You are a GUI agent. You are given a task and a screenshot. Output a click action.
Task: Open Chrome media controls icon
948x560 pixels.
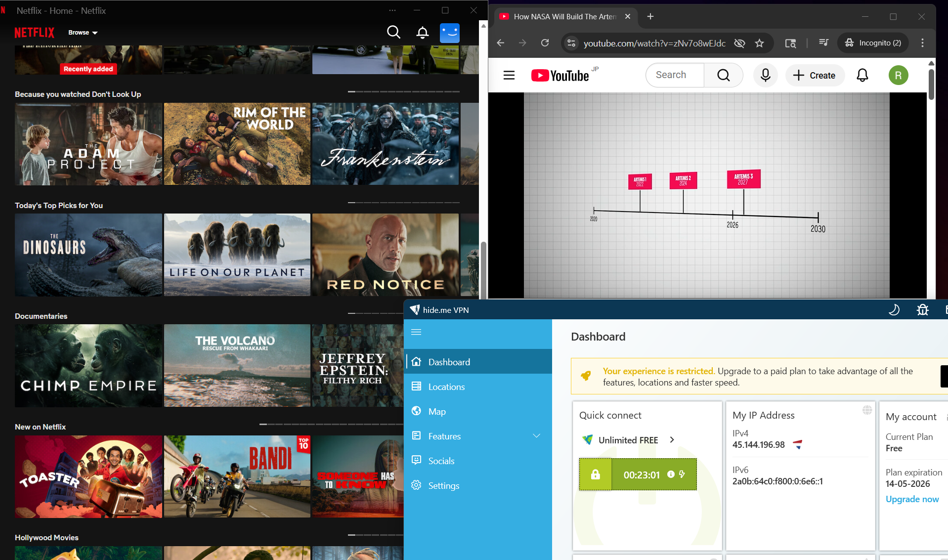click(823, 43)
